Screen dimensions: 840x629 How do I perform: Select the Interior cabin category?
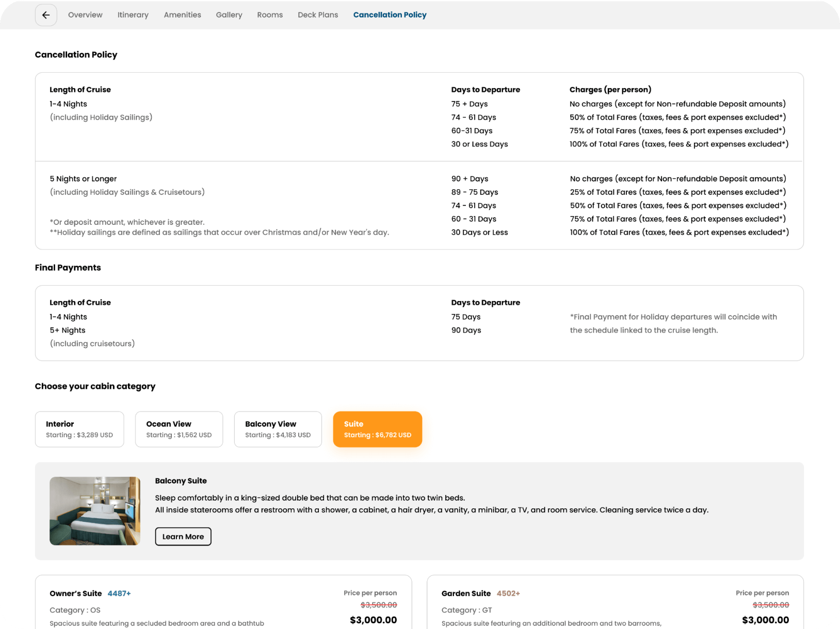click(x=79, y=429)
